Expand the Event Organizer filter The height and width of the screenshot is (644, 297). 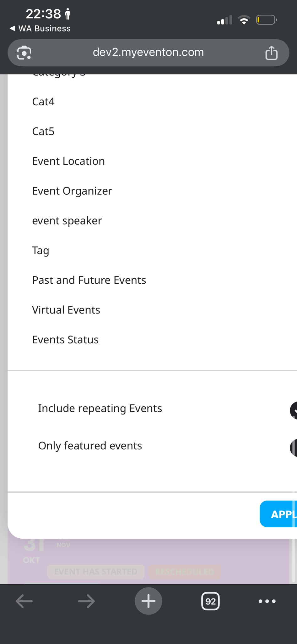click(72, 191)
